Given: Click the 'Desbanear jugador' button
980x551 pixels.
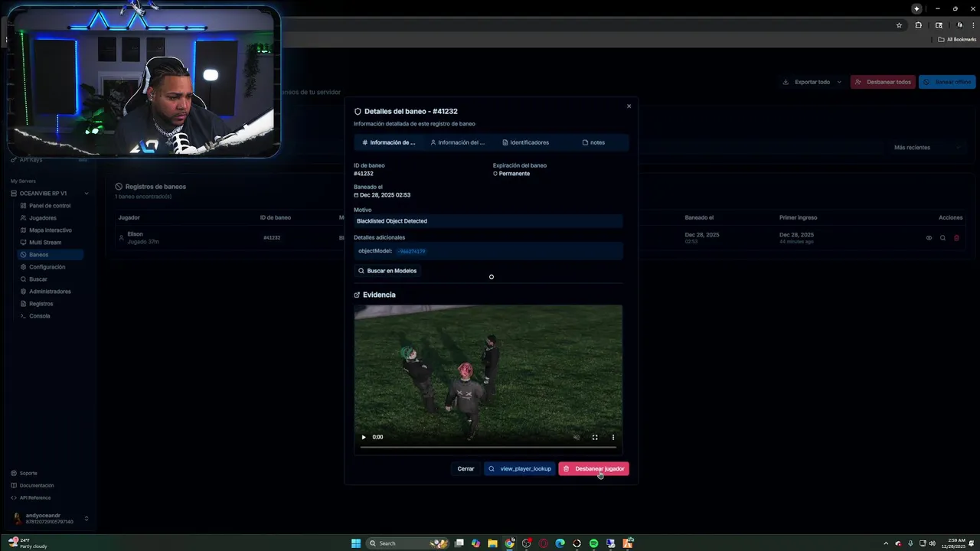Looking at the screenshot, I should pos(593,468).
